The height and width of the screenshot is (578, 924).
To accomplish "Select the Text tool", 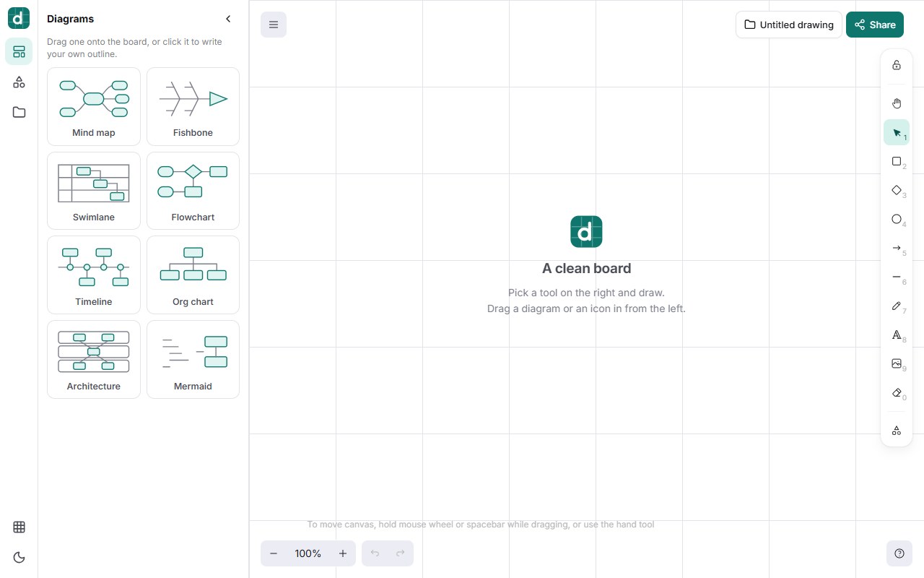I will [x=897, y=335].
